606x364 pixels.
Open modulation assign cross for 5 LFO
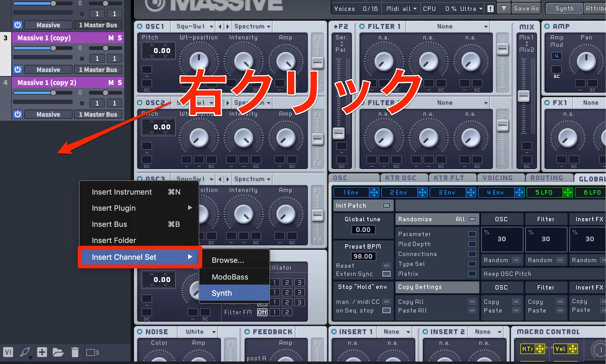[x=567, y=192]
